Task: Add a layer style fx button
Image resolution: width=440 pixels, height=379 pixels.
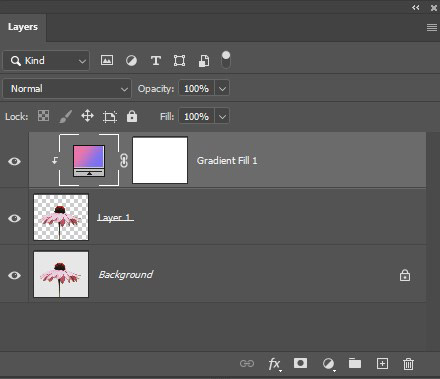Action: coord(275,364)
